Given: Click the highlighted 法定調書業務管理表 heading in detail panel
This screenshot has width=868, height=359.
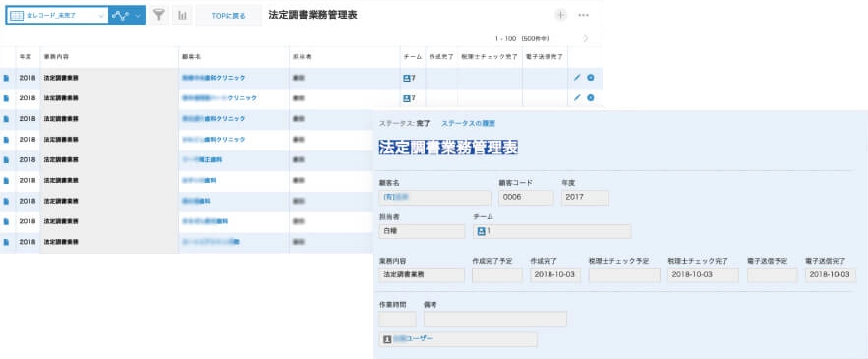Looking at the screenshot, I should [448, 148].
